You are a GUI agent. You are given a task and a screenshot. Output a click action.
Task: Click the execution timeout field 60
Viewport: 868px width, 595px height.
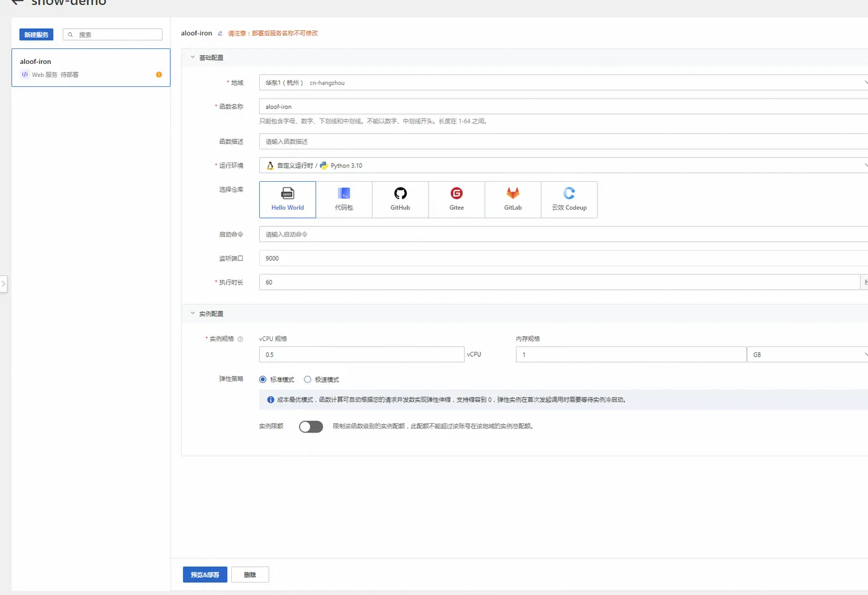pos(559,282)
